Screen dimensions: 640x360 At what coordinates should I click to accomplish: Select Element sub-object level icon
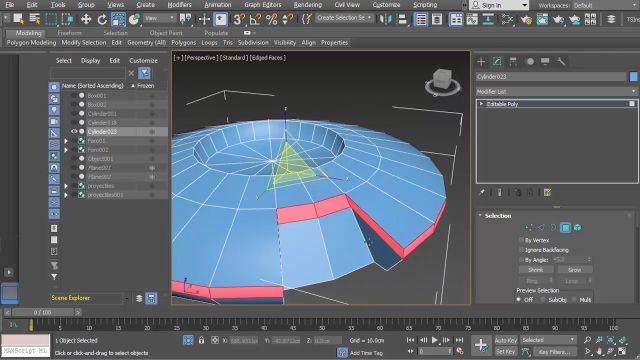578,227
